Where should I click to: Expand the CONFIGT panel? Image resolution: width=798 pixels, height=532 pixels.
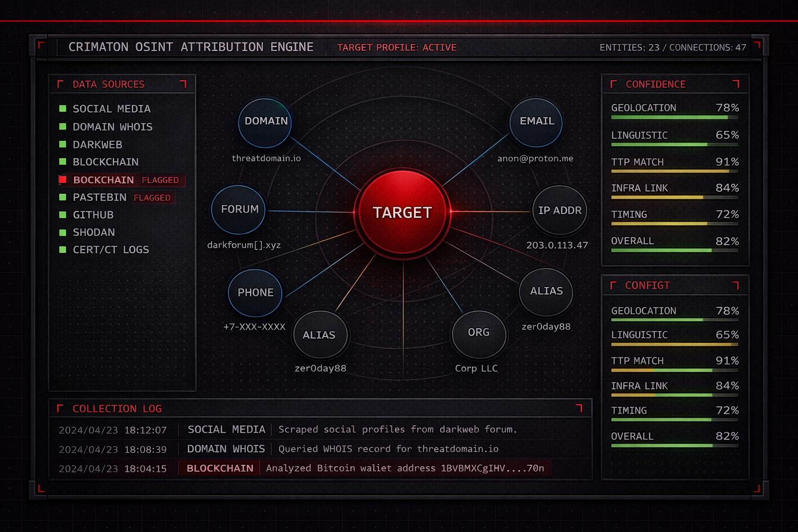point(647,285)
